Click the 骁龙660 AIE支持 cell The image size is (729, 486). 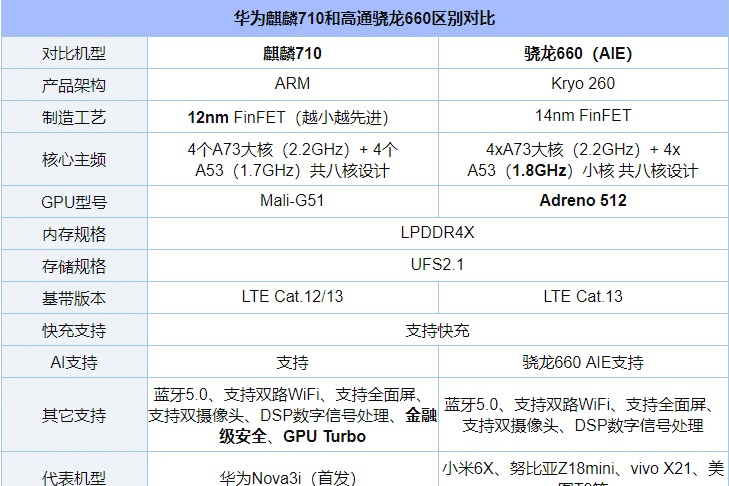tap(583, 362)
